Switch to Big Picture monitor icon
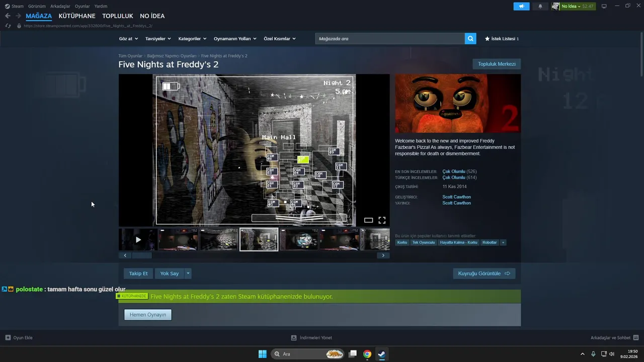 pos(604,6)
